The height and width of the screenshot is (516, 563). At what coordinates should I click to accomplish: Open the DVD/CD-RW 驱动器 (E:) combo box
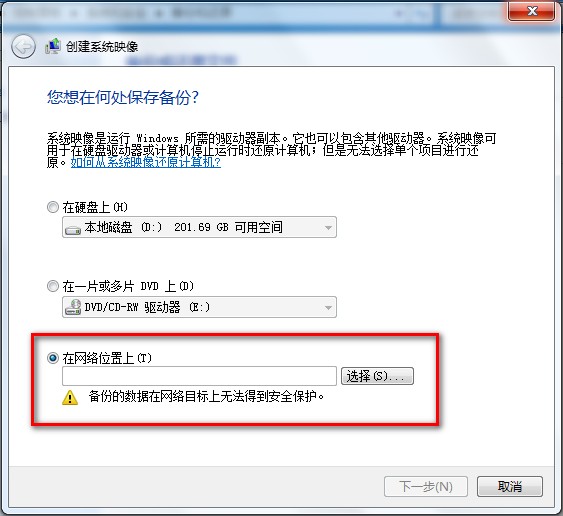point(199,307)
